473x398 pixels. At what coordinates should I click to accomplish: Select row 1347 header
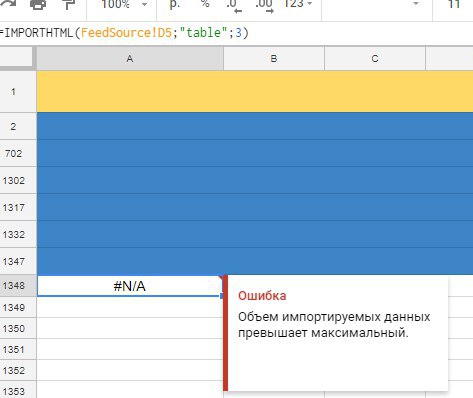pos(18,261)
